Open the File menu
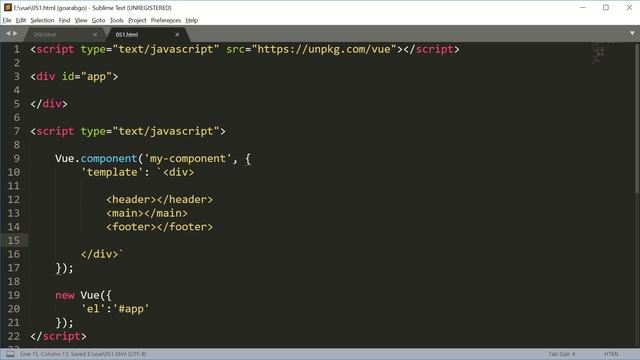 7,20
